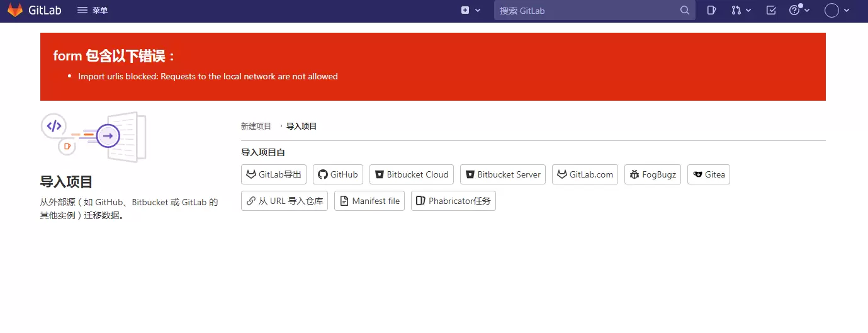Click the GitLab fox logo

pyautogui.click(x=15, y=10)
